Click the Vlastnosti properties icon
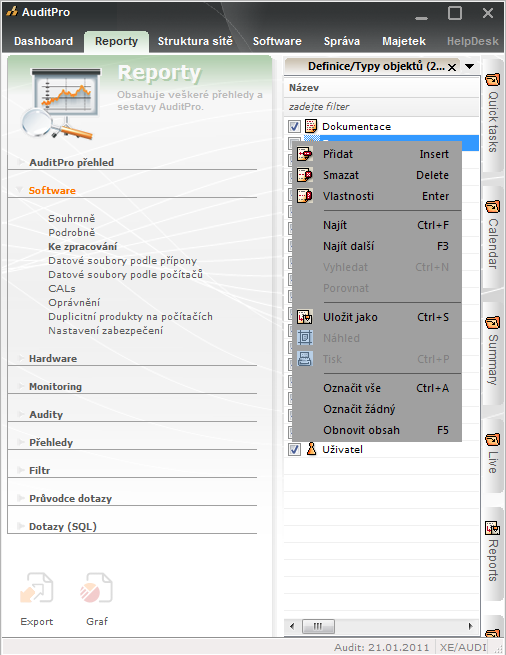The image size is (506, 655). (305, 196)
